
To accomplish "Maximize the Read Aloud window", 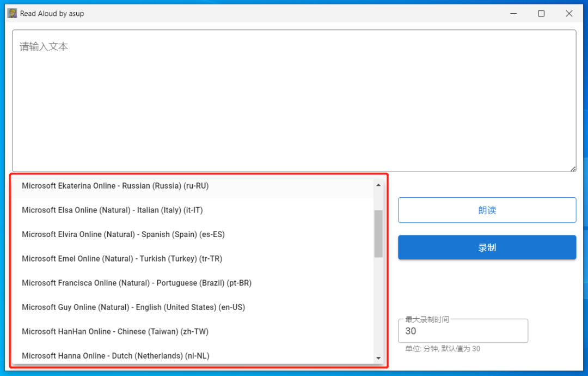I will [541, 14].
